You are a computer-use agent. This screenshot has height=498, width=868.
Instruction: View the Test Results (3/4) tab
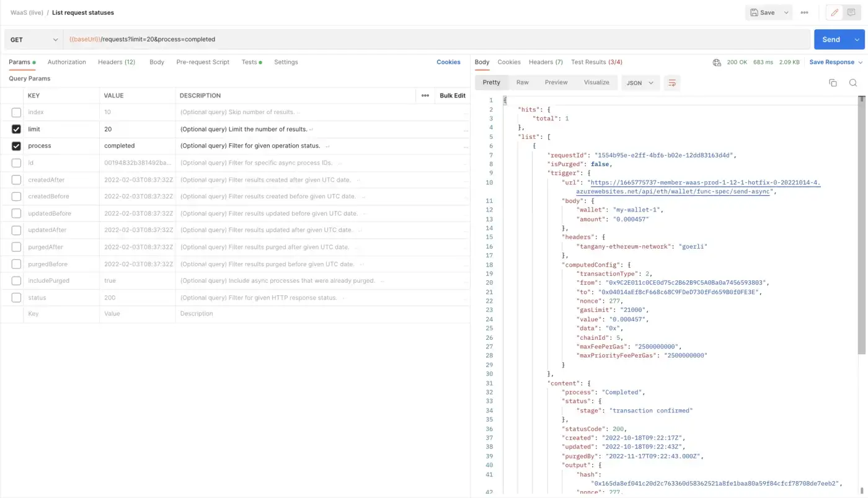coord(596,62)
